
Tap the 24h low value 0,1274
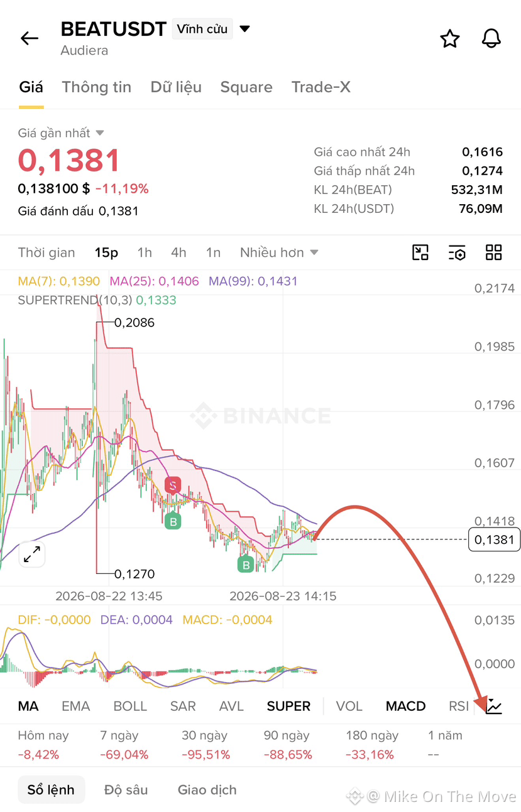(x=483, y=171)
